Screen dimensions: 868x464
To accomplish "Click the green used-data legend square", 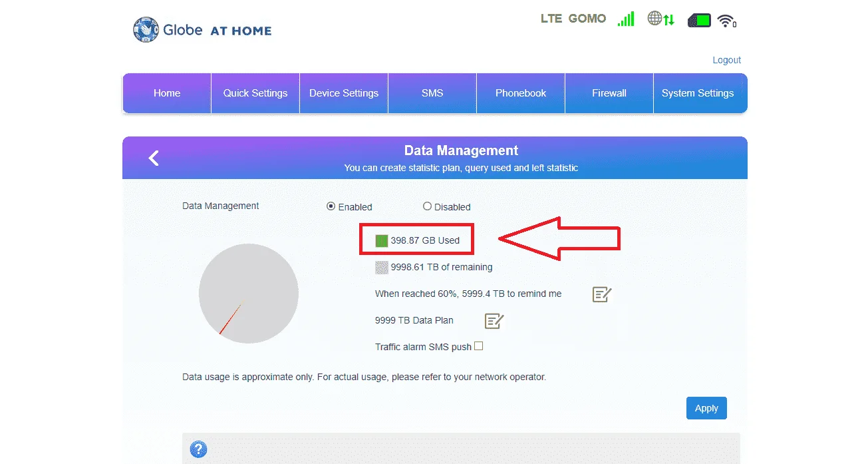I will [381, 240].
